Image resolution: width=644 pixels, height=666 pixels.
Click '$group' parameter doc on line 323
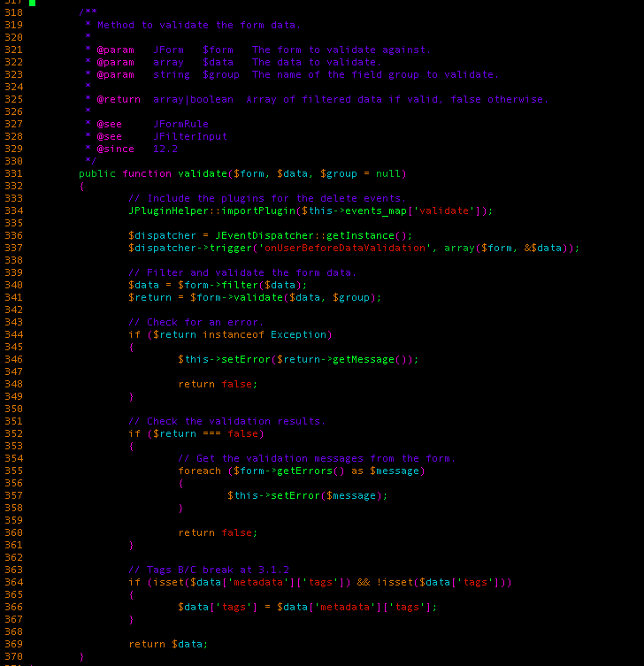[221, 75]
